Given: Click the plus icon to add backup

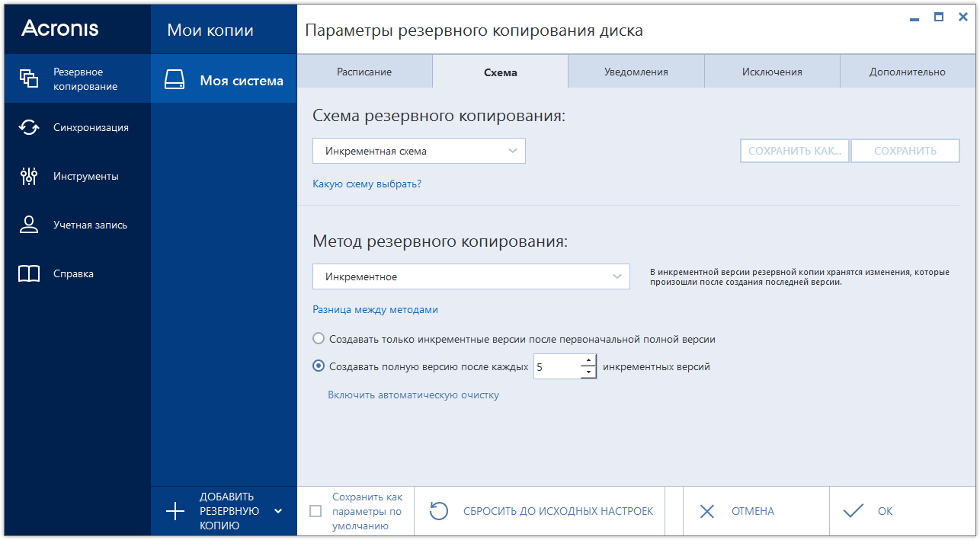Looking at the screenshot, I should point(176,510).
